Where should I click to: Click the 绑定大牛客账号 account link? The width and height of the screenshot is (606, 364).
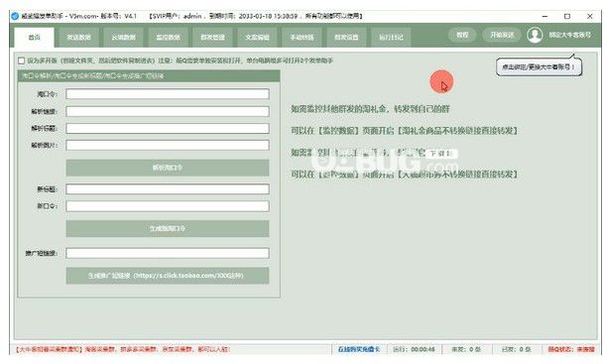point(569,35)
